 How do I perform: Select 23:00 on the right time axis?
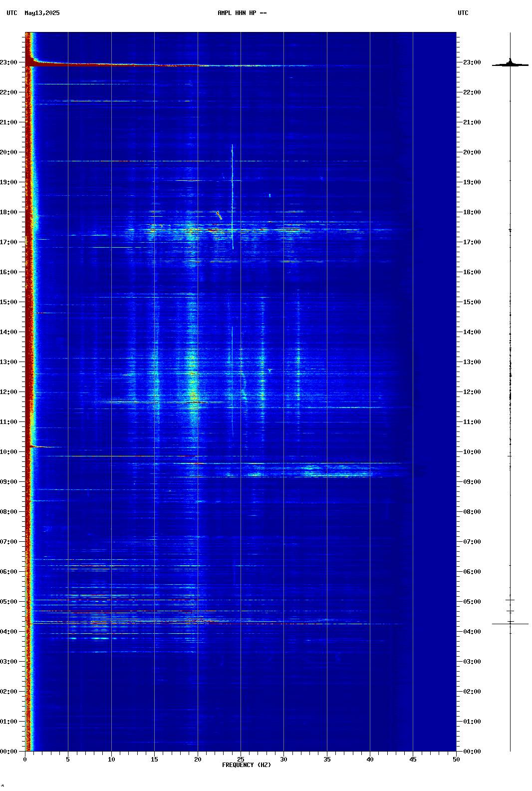pyautogui.click(x=472, y=62)
